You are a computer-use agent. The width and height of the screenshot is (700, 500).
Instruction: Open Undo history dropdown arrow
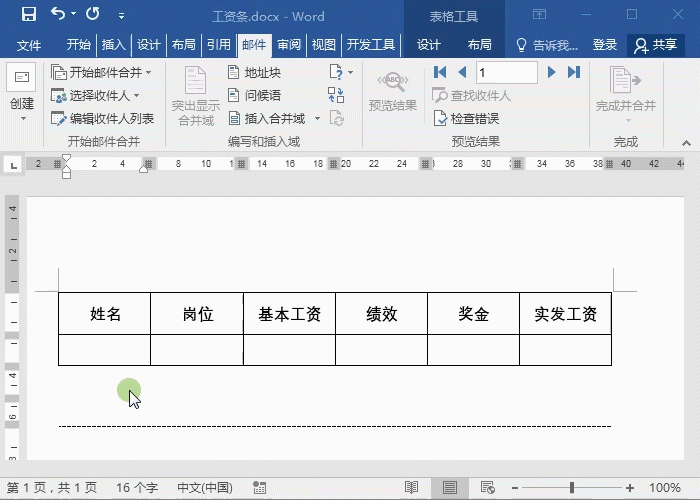pos(74,14)
